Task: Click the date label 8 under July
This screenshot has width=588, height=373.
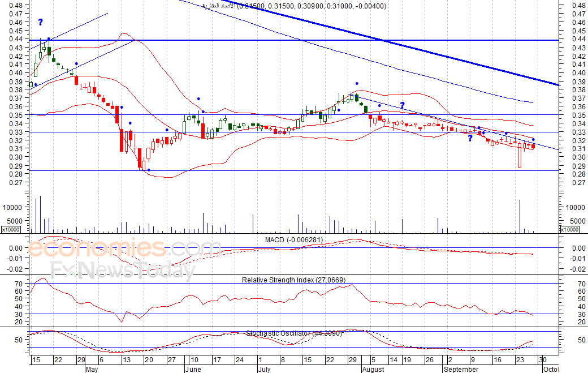Action: [x=283, y=360]
